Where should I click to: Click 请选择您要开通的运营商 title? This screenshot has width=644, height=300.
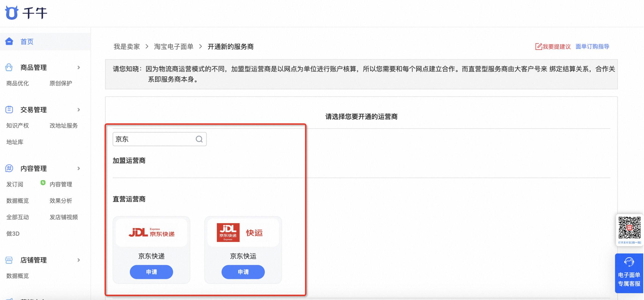[x=362, y=117]
